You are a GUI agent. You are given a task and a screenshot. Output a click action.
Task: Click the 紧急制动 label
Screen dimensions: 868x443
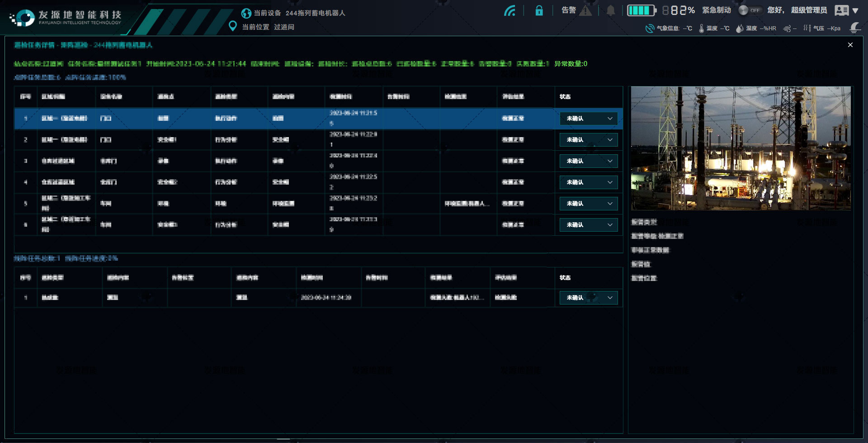pos(717,10)
